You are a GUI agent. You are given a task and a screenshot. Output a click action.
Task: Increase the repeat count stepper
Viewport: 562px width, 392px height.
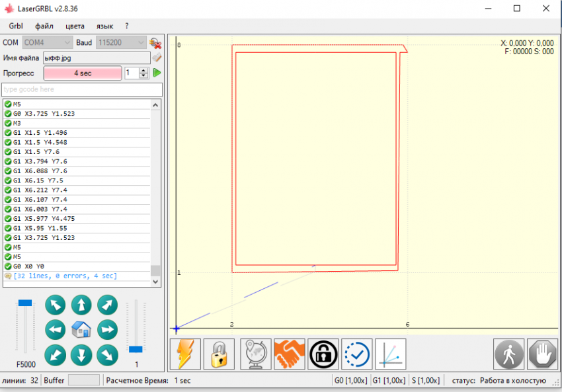point(144,70)
